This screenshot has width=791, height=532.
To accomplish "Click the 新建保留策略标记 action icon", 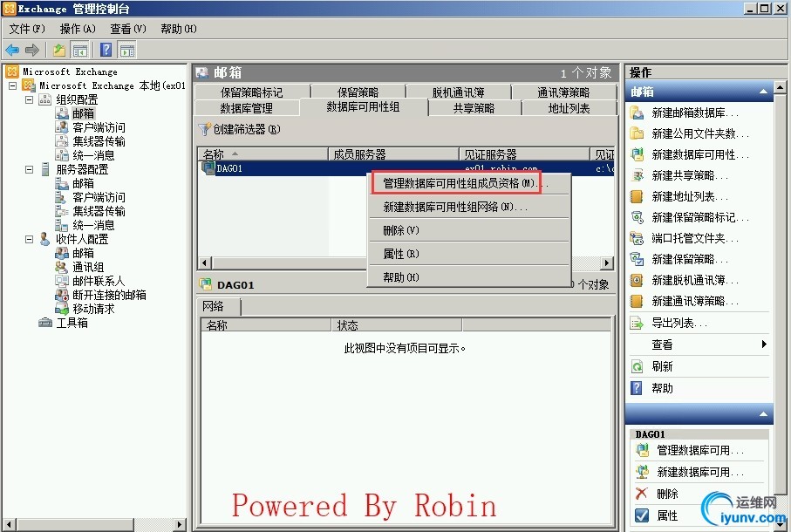I will coord(638,217).
